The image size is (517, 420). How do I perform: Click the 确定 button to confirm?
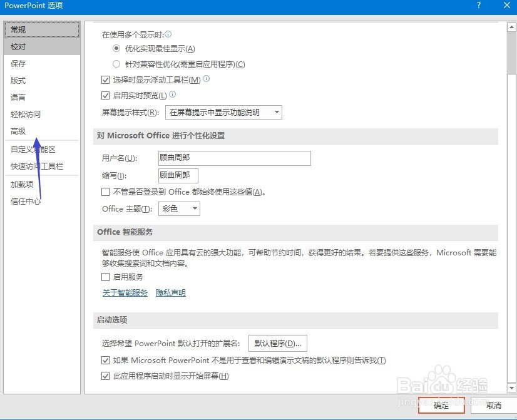[x=441, y=405]
